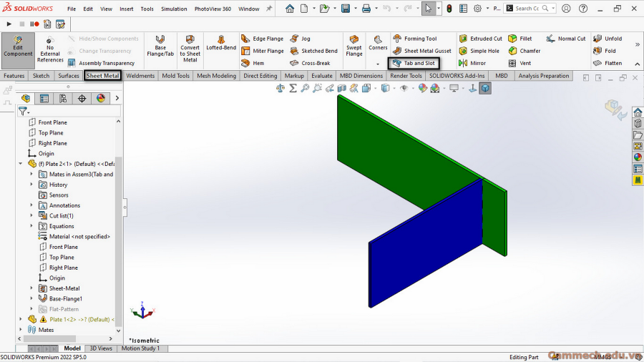
Task: Activate the Jog tool
Action: tap(301, 39)
